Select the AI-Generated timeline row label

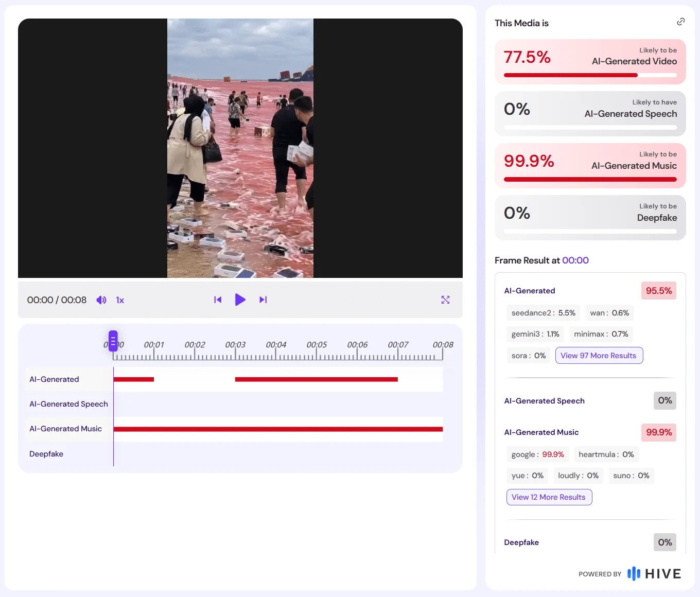tap(54, 379)
